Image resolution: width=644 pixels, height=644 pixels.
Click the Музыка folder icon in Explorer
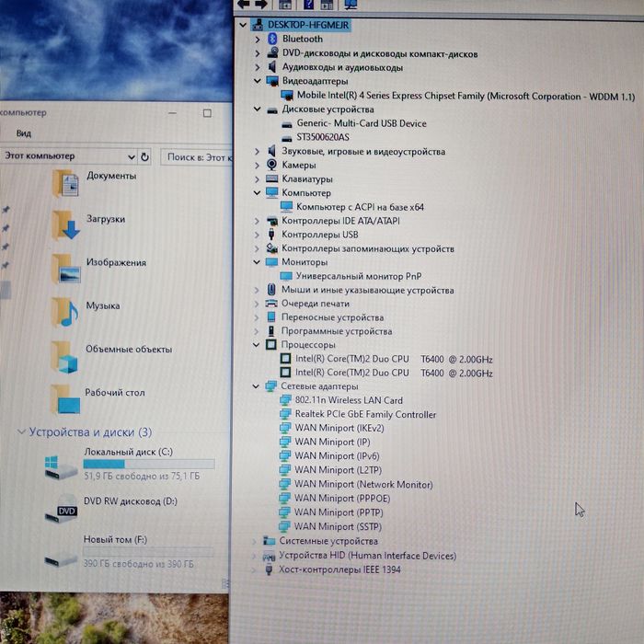click(x=65, y=312)
